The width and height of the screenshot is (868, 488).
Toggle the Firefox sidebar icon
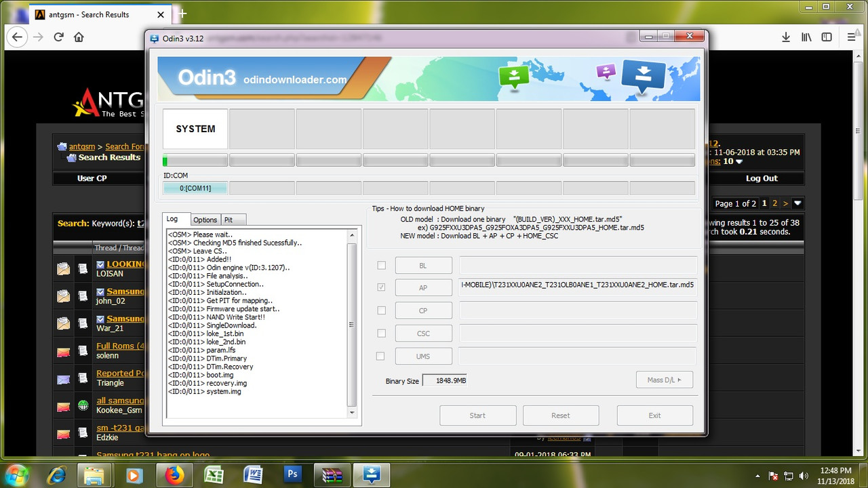tap(827, 37)
